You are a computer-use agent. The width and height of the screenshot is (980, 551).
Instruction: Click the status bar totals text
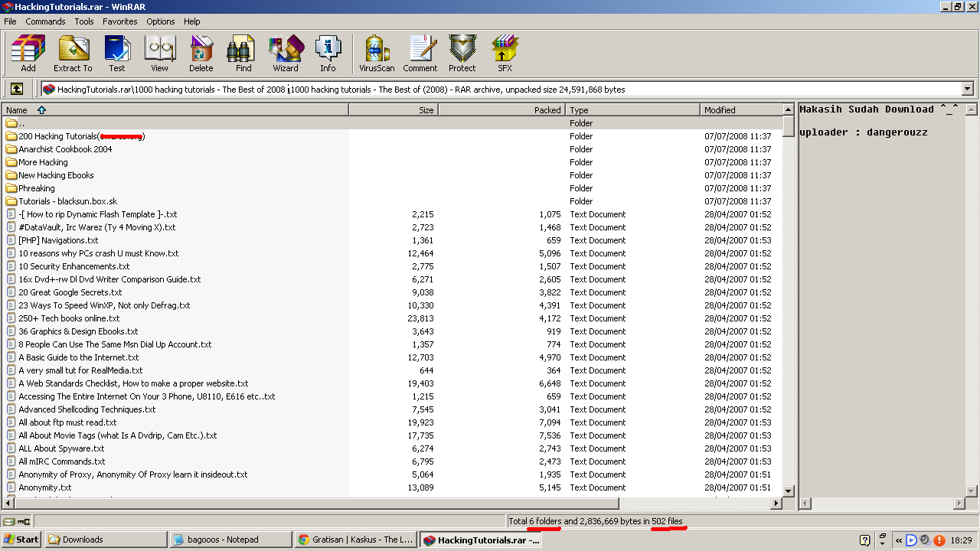pyautogui.click(x=595, y=521)
